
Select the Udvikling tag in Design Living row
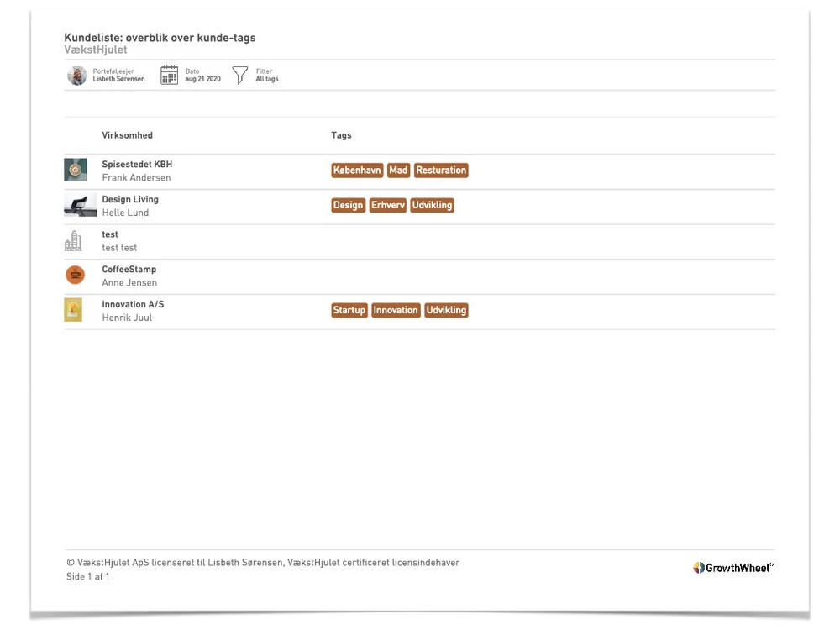click(x=433, y=205)
